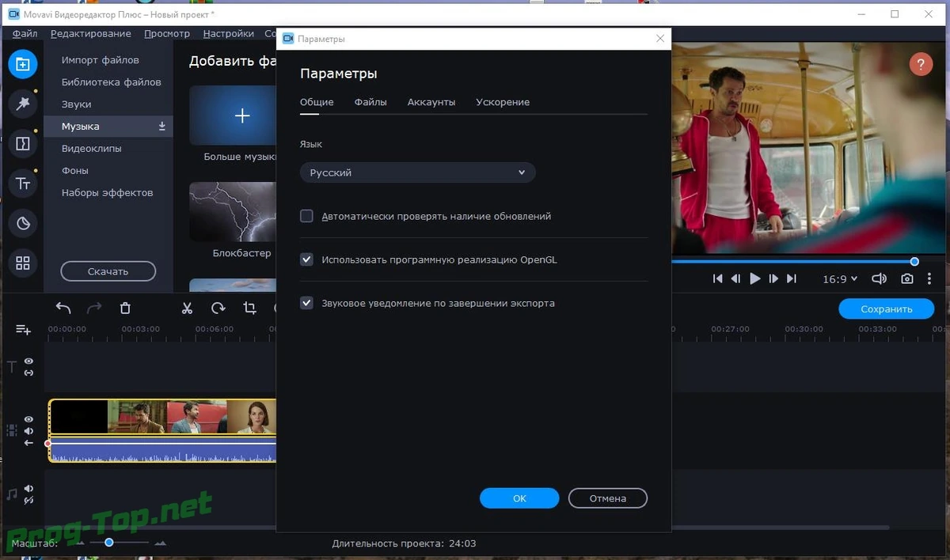Open the More tools grid icon
The width and height of the screenshot is (950, 560).
[23, 263]
